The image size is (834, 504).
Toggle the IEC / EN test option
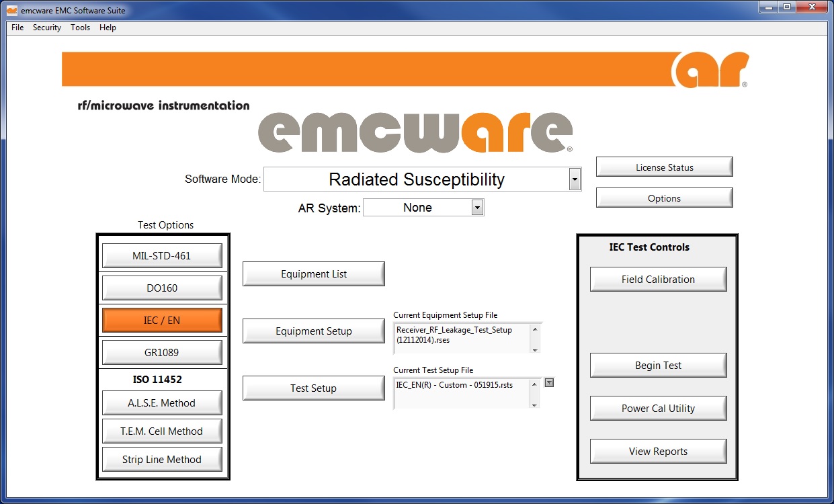(x=162, y=321)
